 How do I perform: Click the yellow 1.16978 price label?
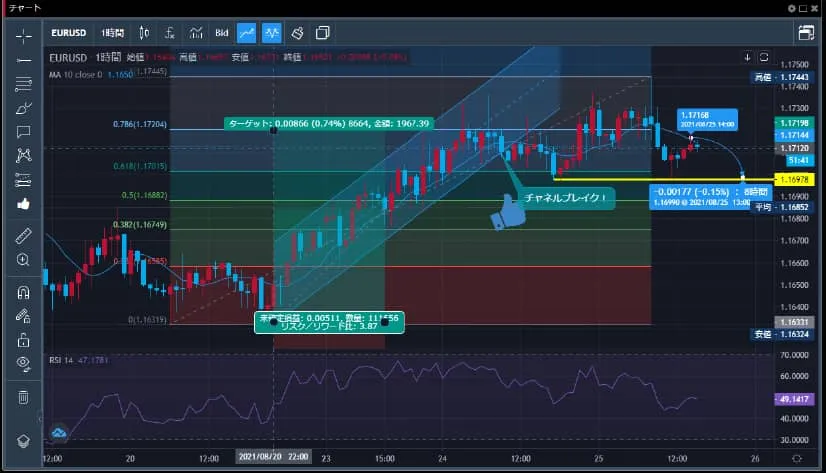point(794,180)
